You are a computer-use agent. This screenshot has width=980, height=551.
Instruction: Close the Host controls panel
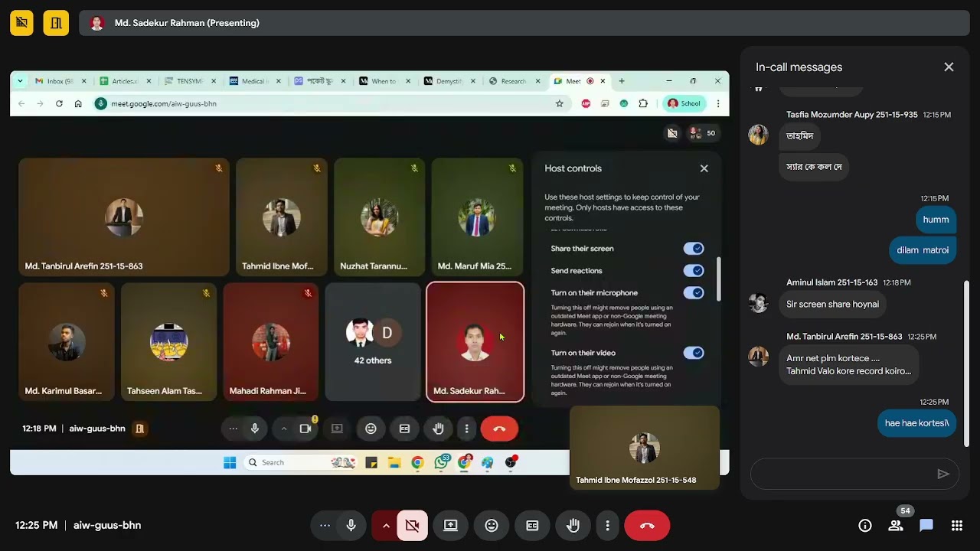click(x=704, y=168)
